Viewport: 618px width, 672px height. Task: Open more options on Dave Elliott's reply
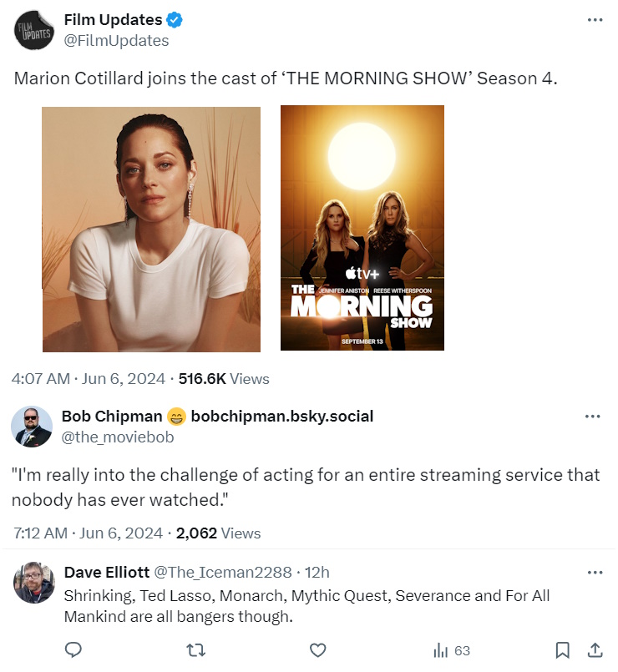(x=595, y=573)
